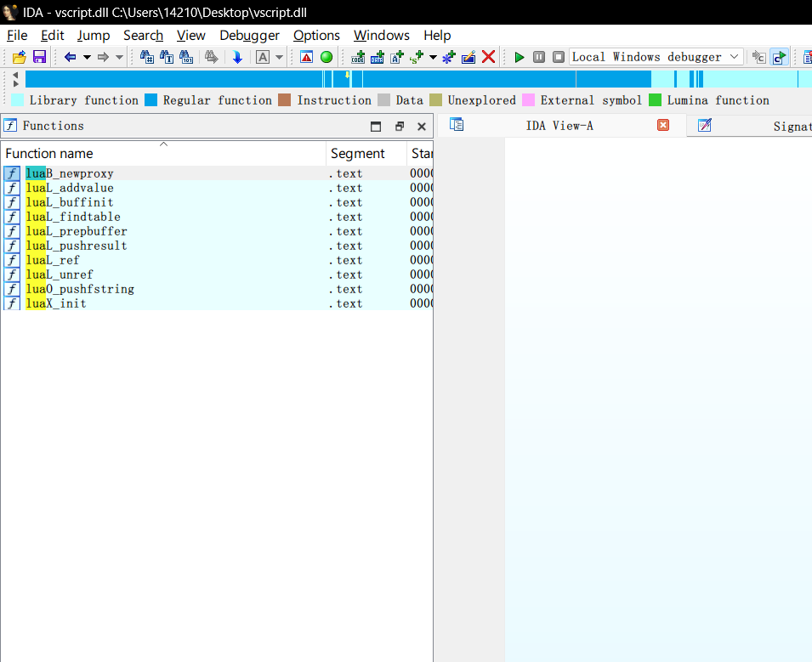Sort by the Start column header
The height and width of the screenshot is (662, 812).
click(420, 153)
